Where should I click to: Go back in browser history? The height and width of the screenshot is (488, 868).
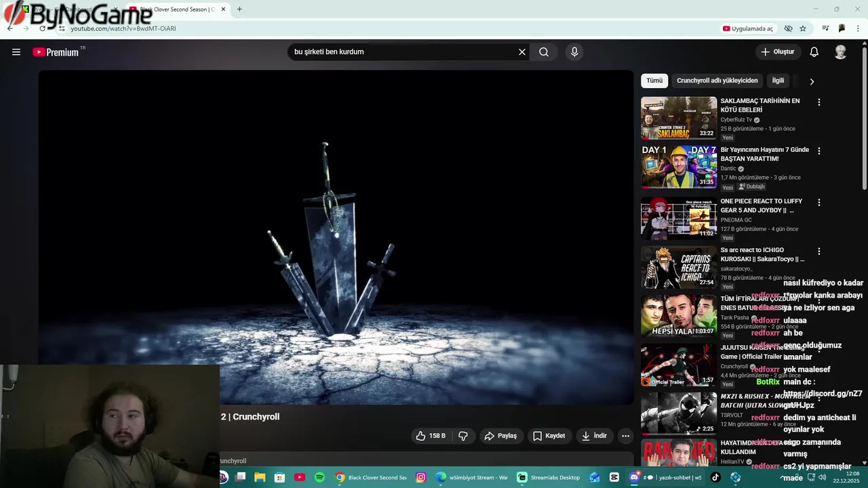[x=9, y=28]
